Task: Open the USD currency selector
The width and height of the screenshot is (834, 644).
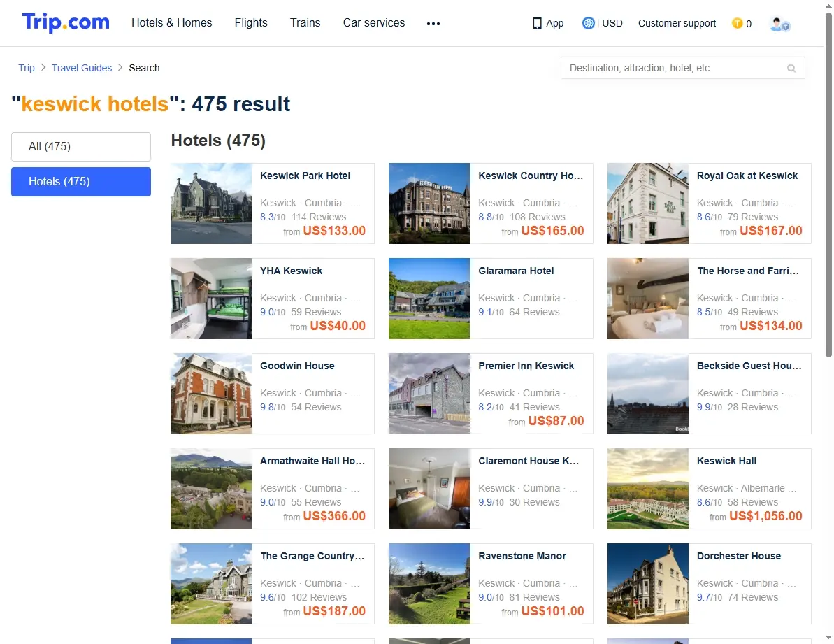Action: tap(612, 23)
